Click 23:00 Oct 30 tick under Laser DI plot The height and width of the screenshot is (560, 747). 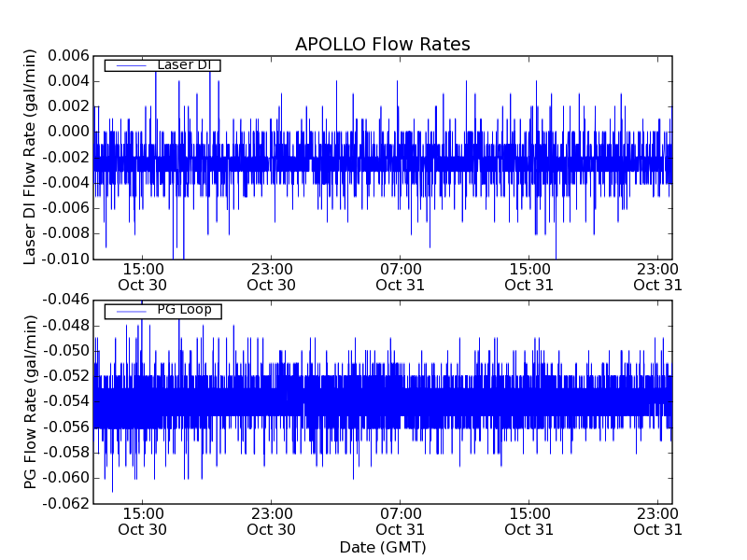(x=271, y=276)
